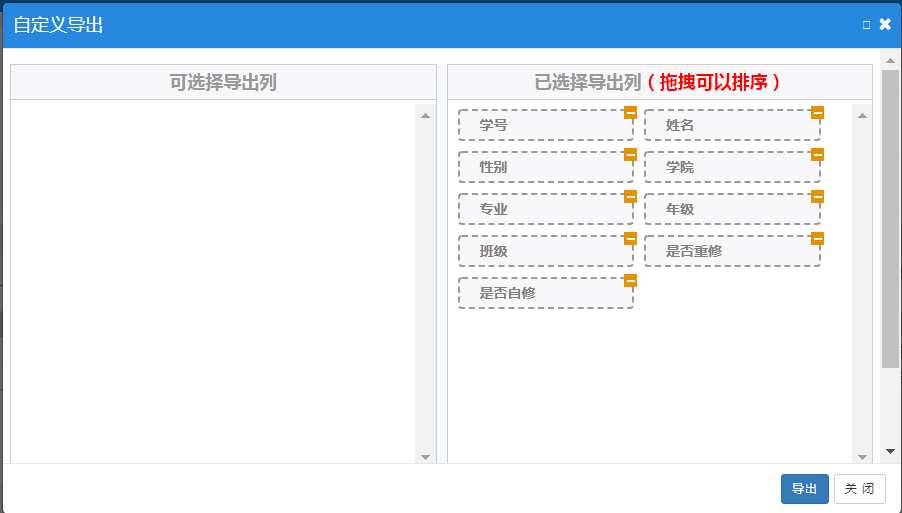Click the 关闭 button
The width and height of the screenshot is (902, 513).
pos(859,489)
